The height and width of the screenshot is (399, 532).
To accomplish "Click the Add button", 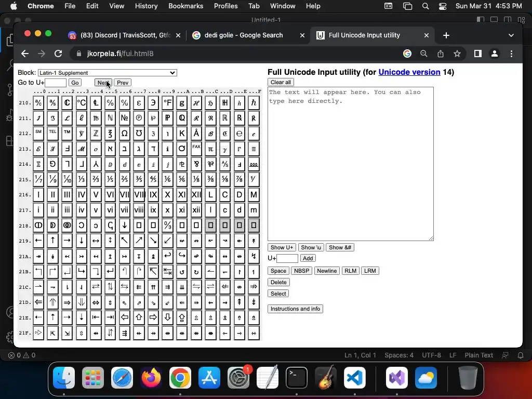I will (308, 258).
